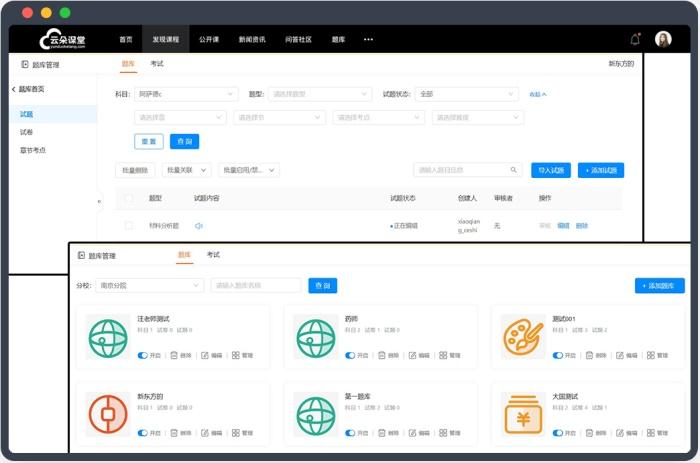Click the 重置 reset button
This screenshot has width=700, height=463.
(149, 142)
